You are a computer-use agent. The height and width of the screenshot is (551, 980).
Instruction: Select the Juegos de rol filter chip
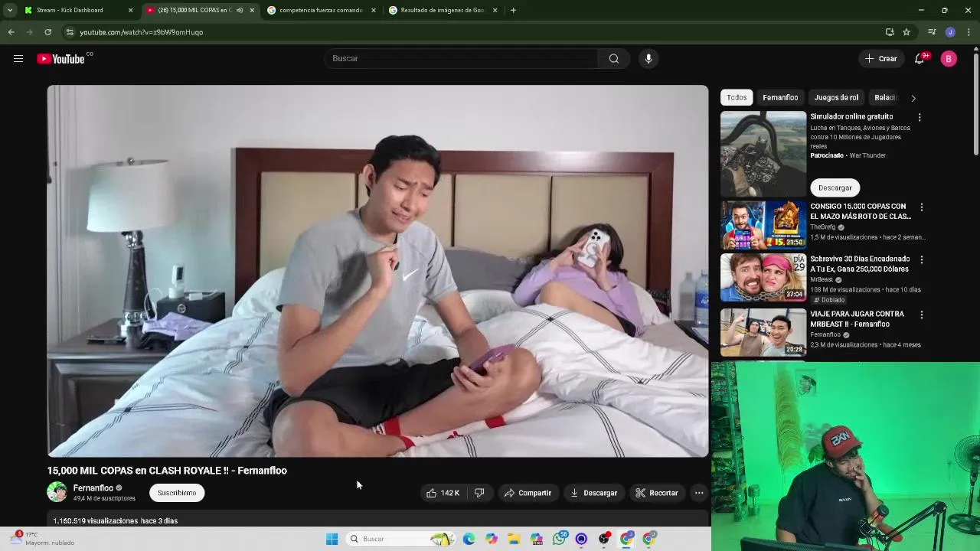point(836,97)
